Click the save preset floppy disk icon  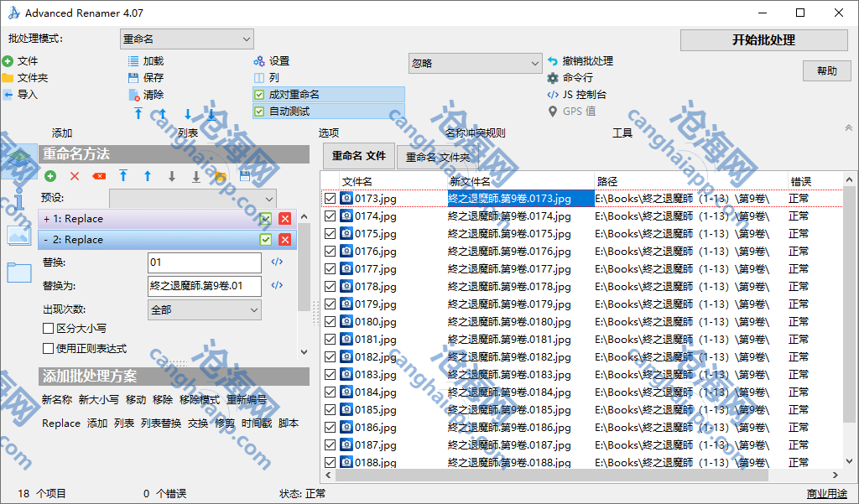click(x=245, y=176)
